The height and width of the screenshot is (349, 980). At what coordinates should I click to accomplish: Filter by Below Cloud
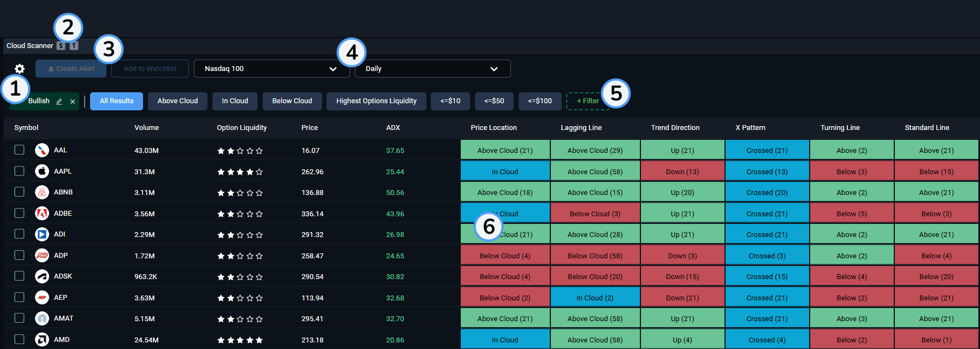point(292,101)
